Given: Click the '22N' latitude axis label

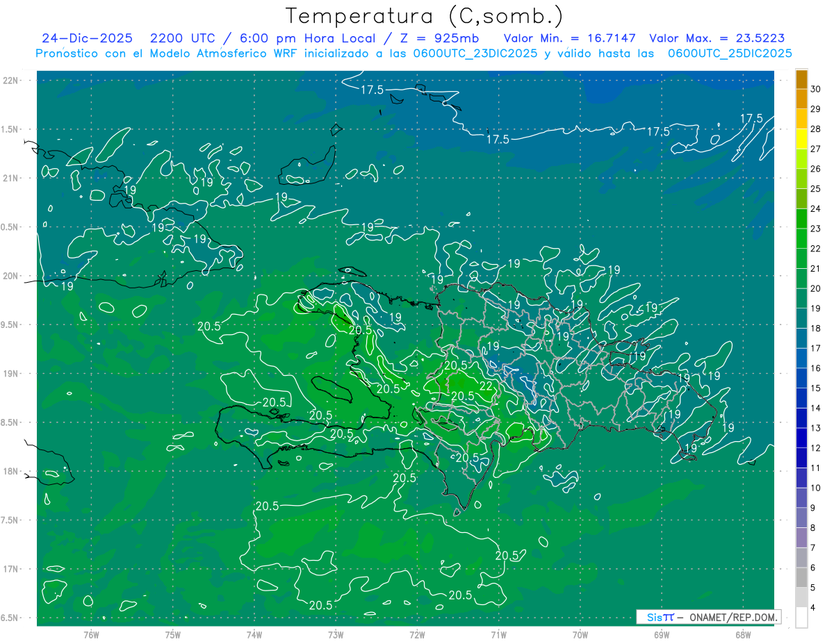Looking at the screenshot, I should point(10,81).
